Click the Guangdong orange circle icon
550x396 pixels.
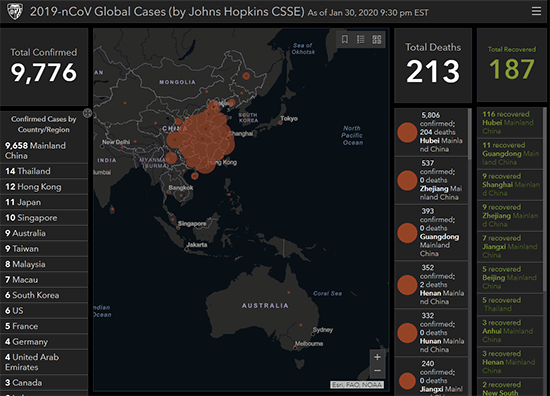coord(407,233)
